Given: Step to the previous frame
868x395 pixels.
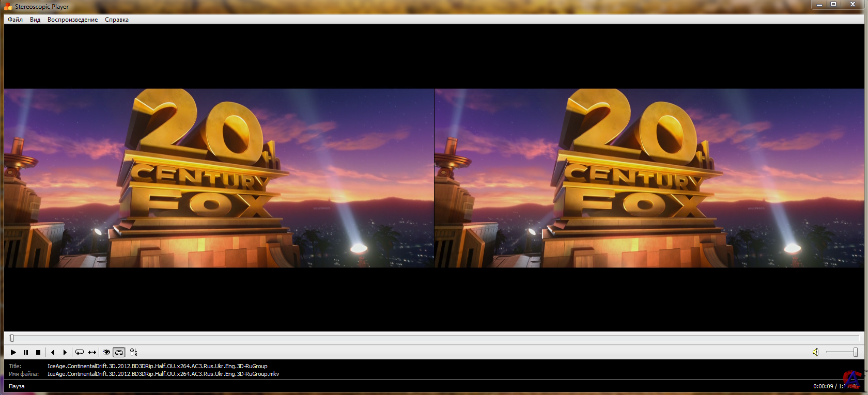Looking at the screenshot, I should [53, 352].
